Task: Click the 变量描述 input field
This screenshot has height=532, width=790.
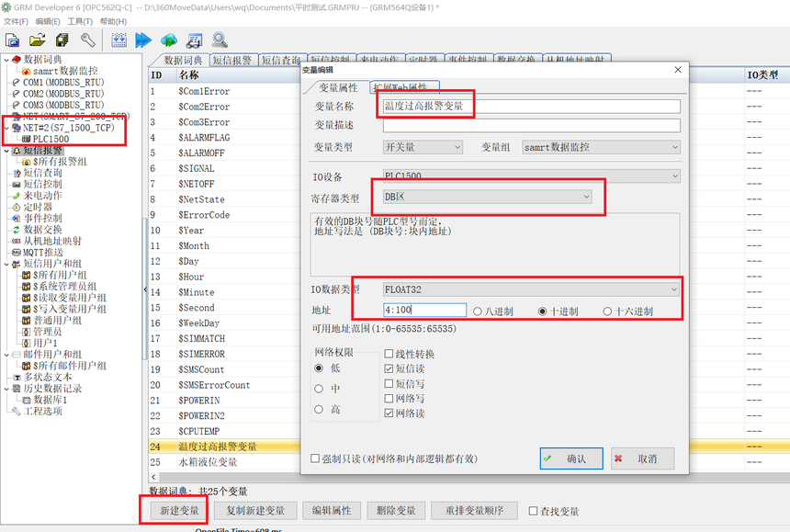Action: click(x=531, y=126)
